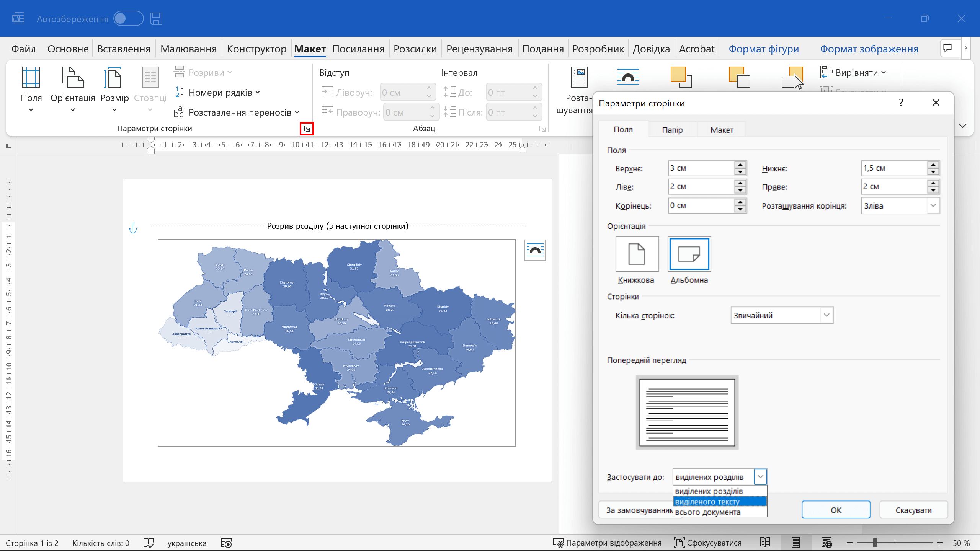
Task: Click the Верхнє margin input field
Action: coord(701,168)
